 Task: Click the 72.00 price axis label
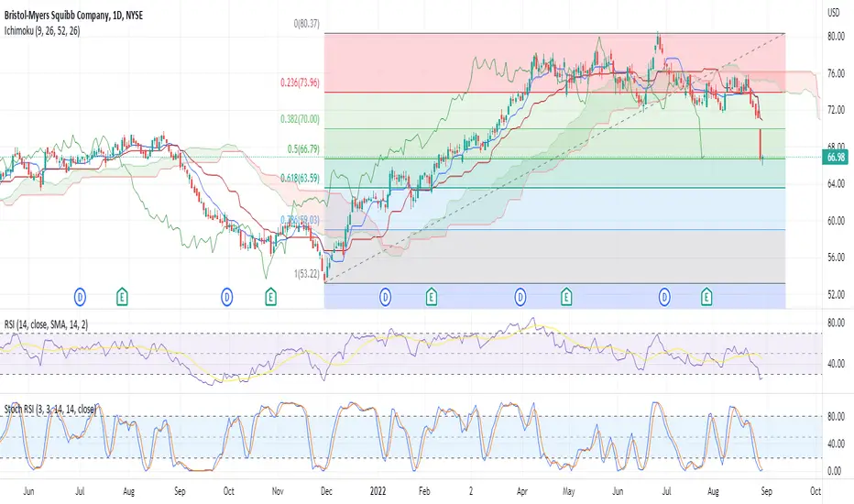(x=836, y=110)
